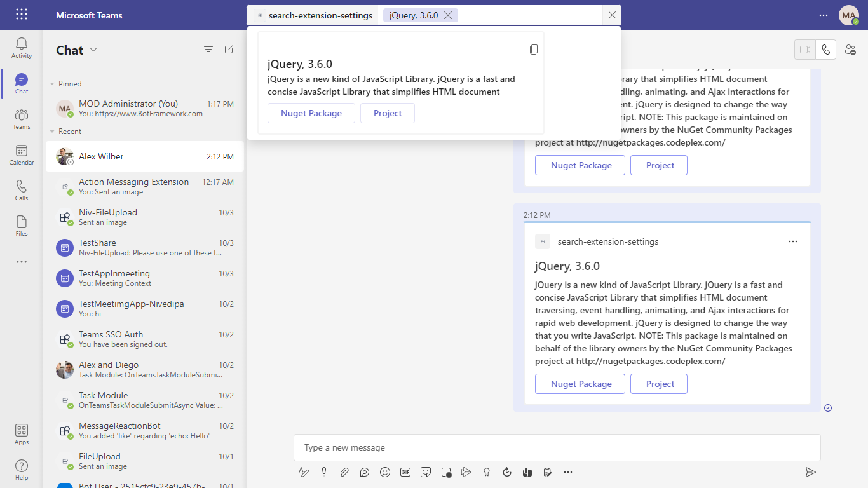Screen dimensions: 868x488
Task: Open the MA profile avatar menu
Action: (848, 15)
